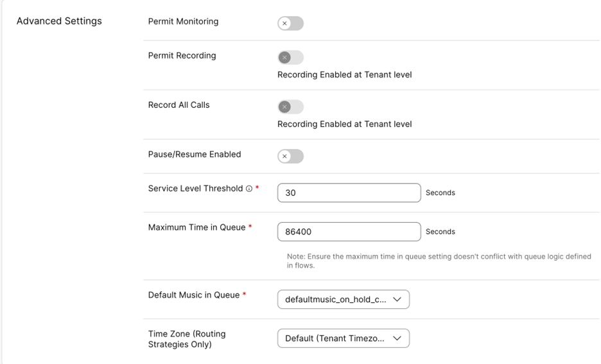Expand the Time Zone routing strategies dropdown
The image size is (601, 364).
(x=344, y=338)
